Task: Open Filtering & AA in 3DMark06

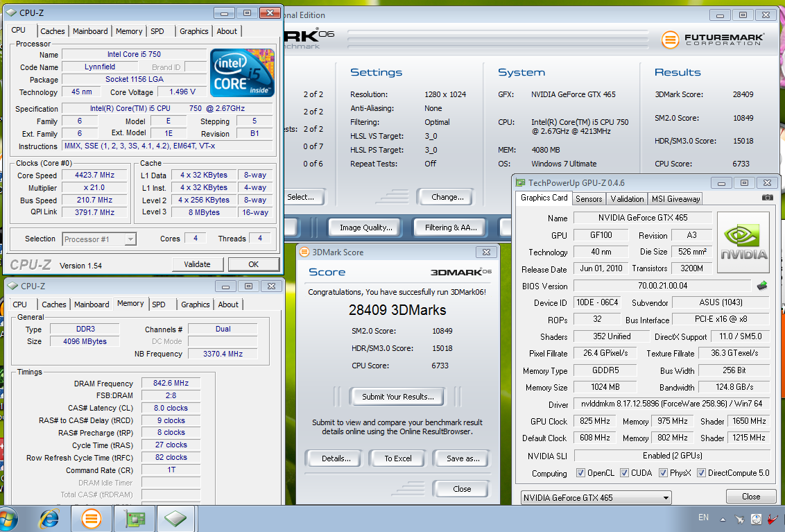Action: [451, 228]
